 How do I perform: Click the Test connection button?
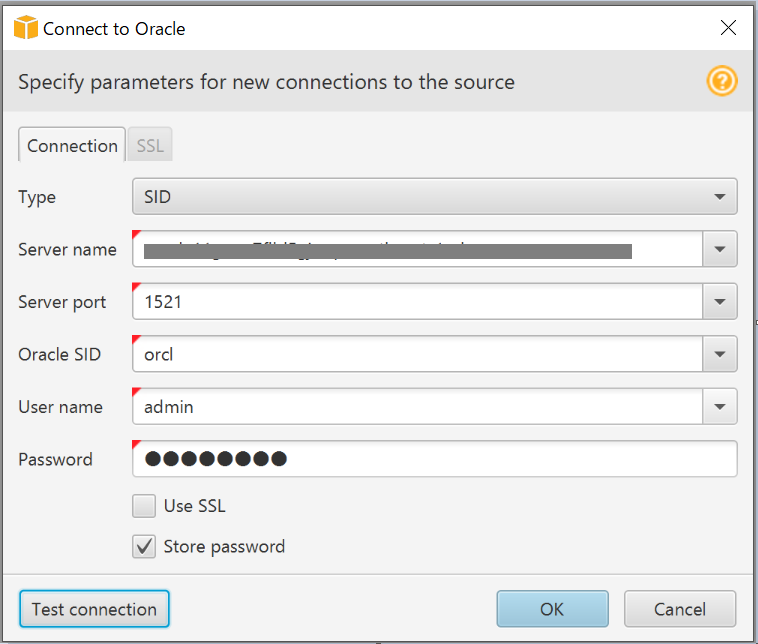click(x=94, y=609)
